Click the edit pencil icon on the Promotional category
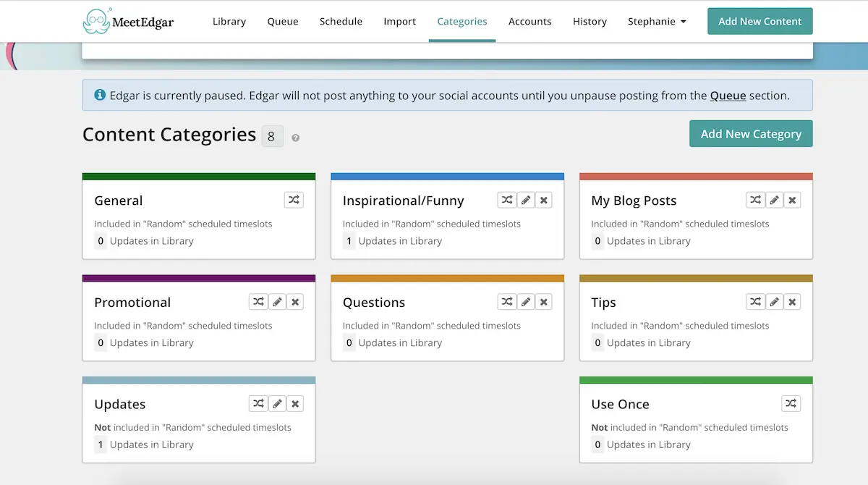This screenshot has height=485, width=868. click(x=278, y=301)
